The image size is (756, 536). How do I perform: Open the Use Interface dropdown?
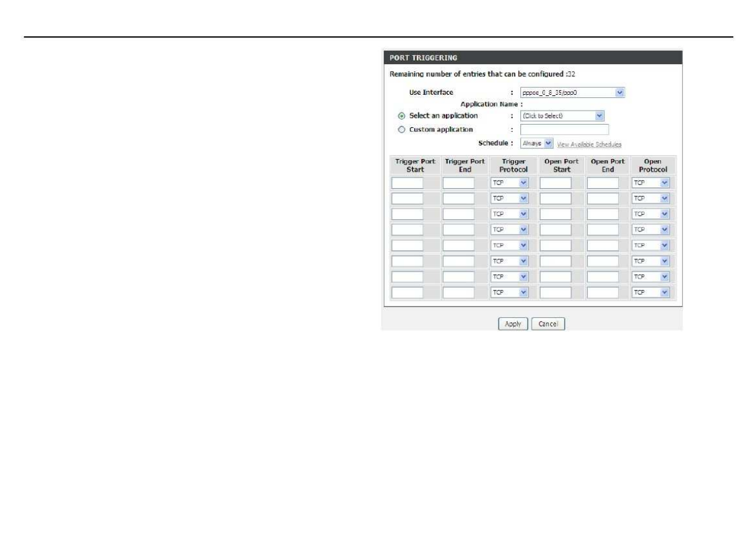pyautogui.click(x=572, y=93)
